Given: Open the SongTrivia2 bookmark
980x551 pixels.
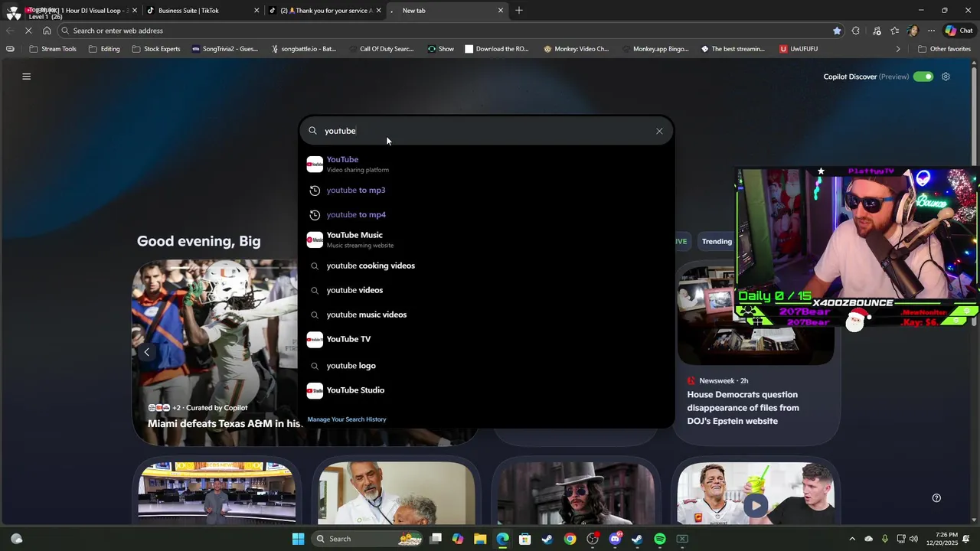Looking at the screenshot, I should pos(224,49).
